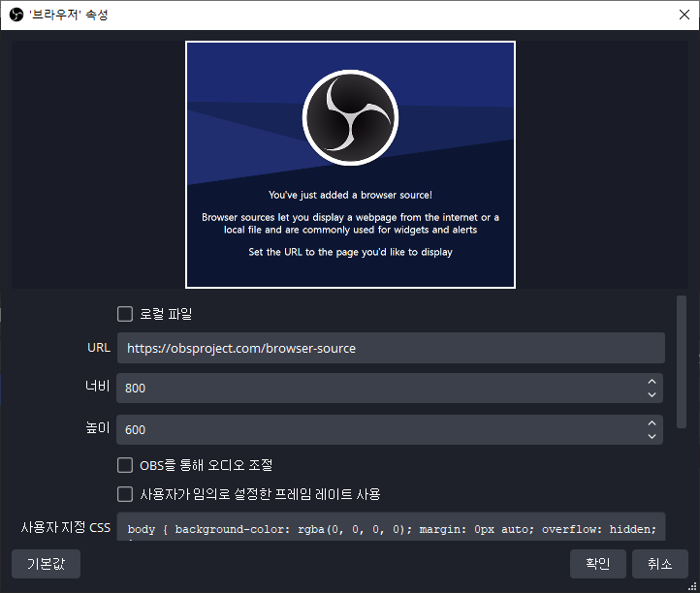
Task: Enable the 로컬 파일 checkbox
Action: 125,314
